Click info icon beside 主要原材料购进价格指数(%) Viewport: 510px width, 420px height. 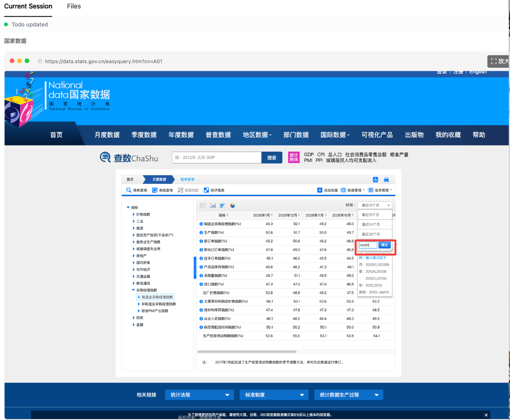click(x=201, y=302)
